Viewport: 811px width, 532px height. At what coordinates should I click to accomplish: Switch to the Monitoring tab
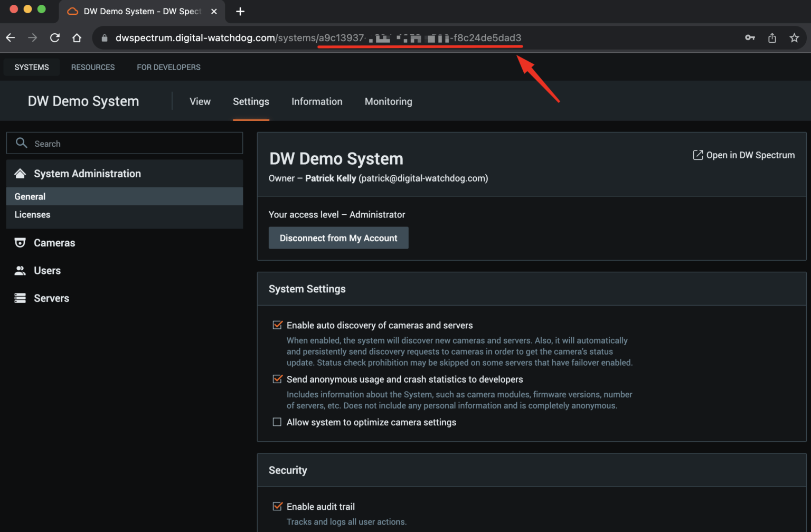(x=389, y=101)
